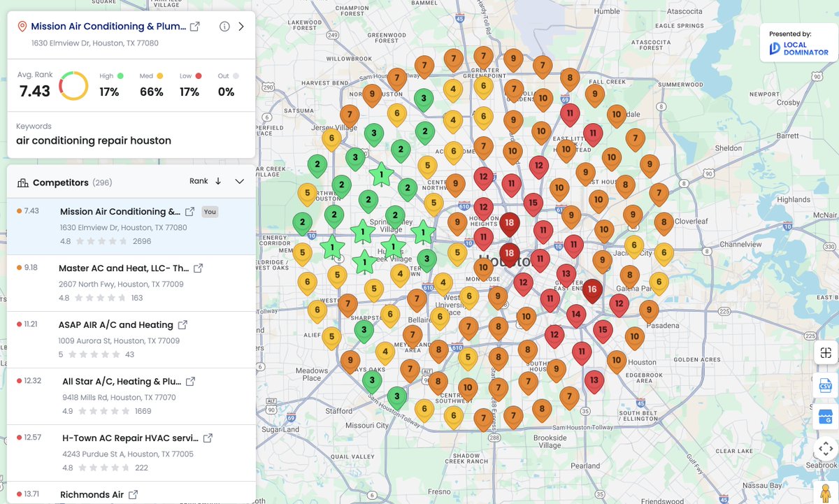Viewport: 839px width, 504px height.
Task: Select Master AC and Heat, LLC competitor
Action: (124, 268)
